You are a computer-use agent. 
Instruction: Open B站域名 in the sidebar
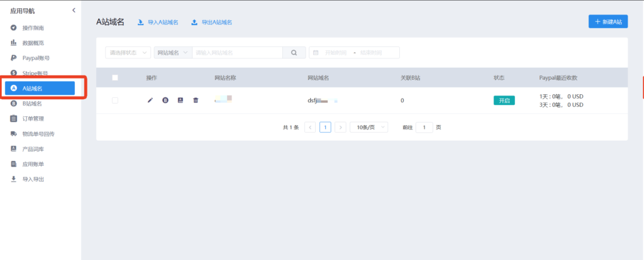click(x=32, y=103)
